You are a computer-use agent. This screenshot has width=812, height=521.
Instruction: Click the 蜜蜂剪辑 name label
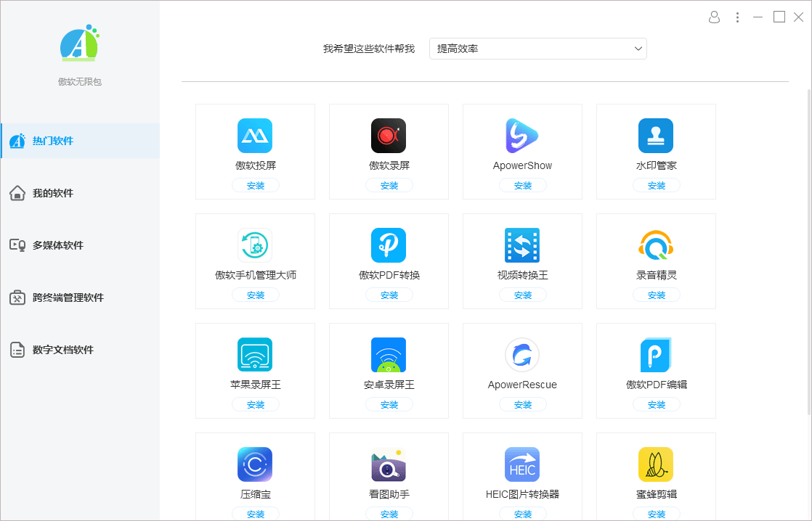pos(656,495)
